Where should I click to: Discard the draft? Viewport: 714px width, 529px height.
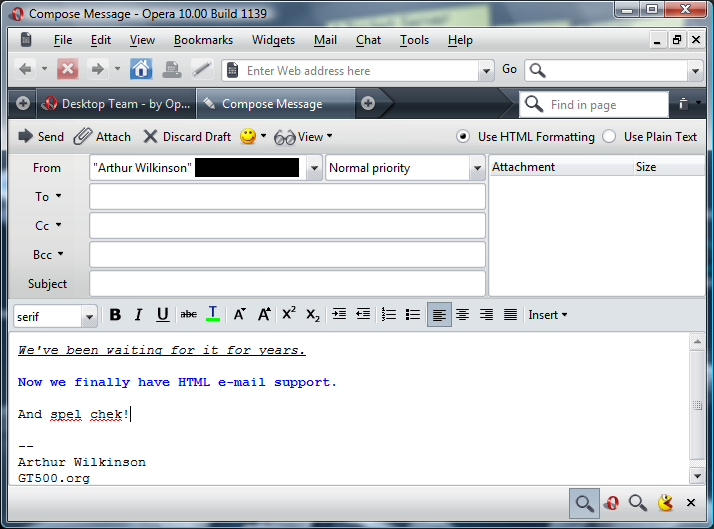click(187, 137)
